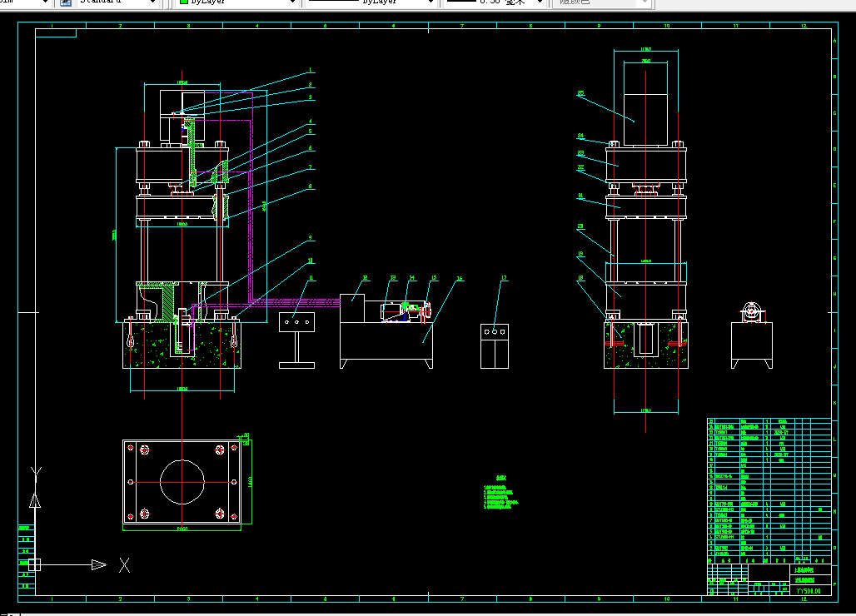Select part balloon number 1
The height and width of the screenshot is (616, 856).
coord(311,70)
